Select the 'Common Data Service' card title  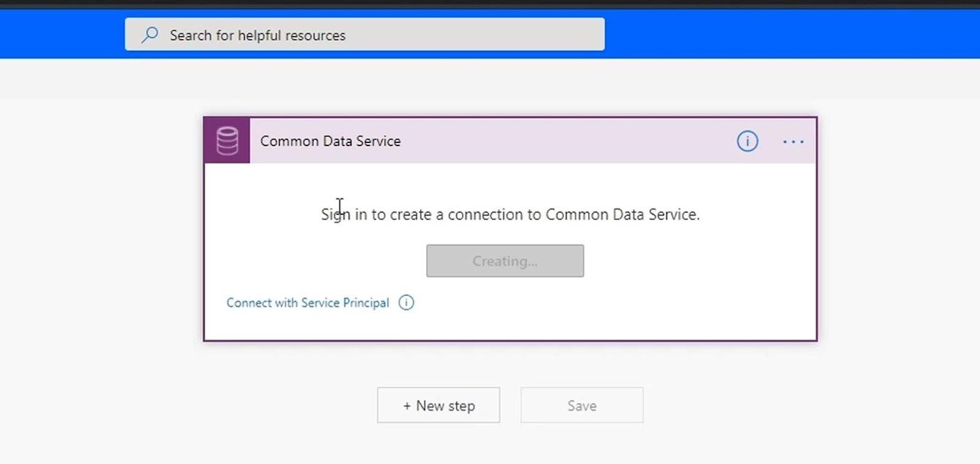point(331,141)
